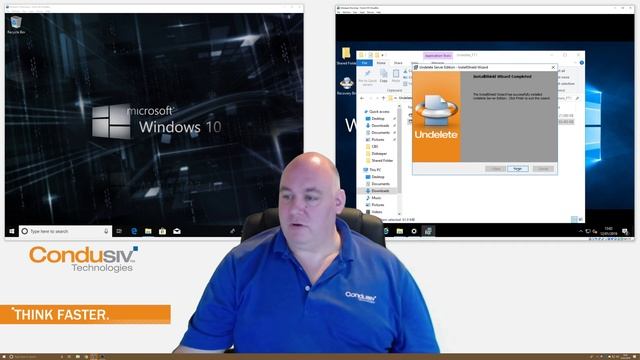Open the network tray icon on right taskbar
Screen dimensions: 640x360
588,231
